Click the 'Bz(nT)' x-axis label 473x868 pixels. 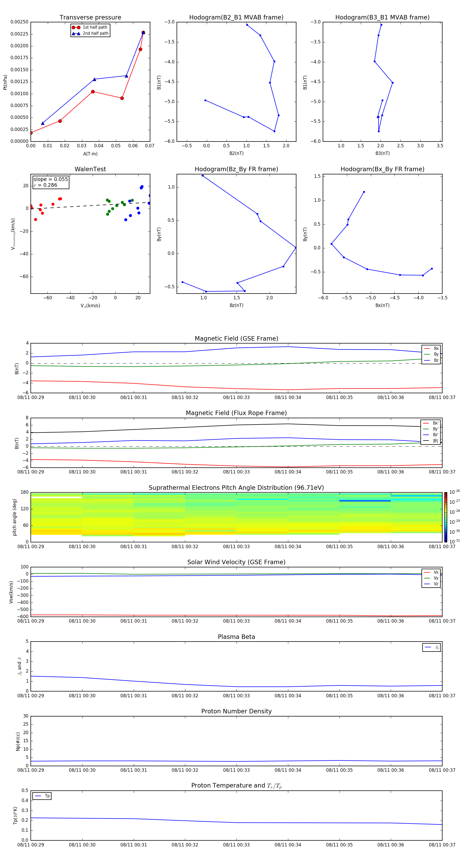236,305
